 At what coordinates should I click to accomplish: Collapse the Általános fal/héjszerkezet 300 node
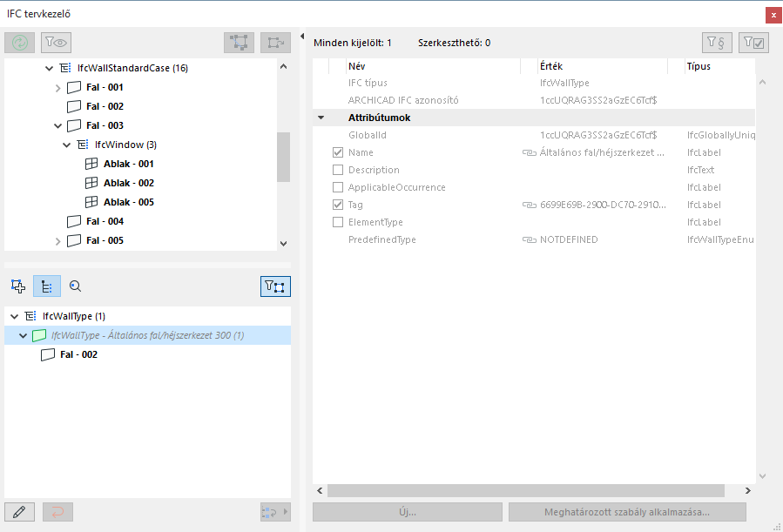[23, 336]
